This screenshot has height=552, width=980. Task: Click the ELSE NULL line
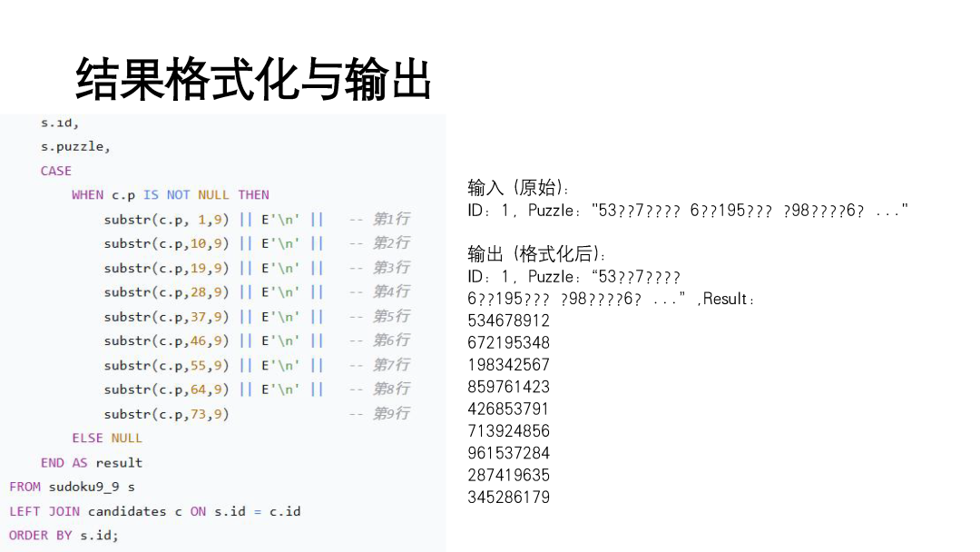coord(107,439)
